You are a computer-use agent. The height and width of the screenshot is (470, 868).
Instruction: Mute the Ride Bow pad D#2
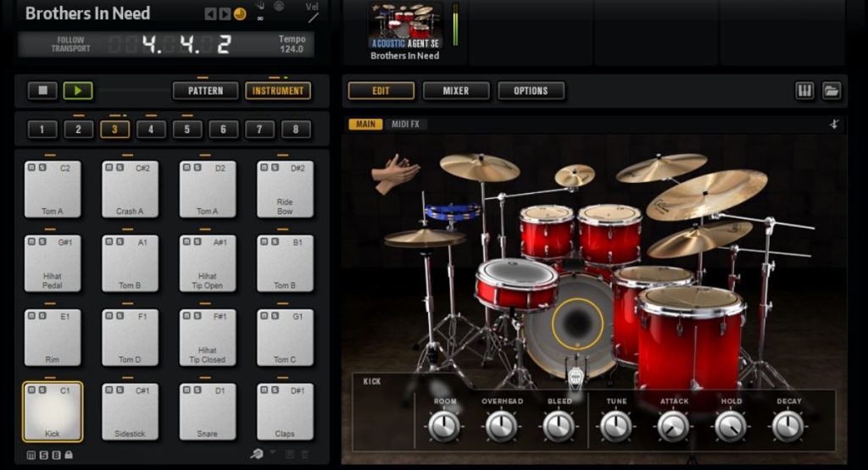264,167
